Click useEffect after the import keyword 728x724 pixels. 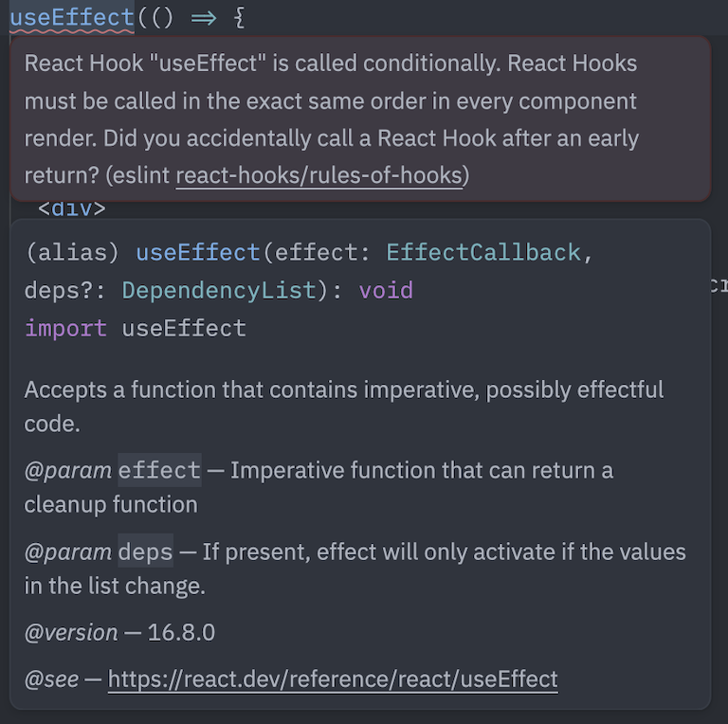pos(184,328)
